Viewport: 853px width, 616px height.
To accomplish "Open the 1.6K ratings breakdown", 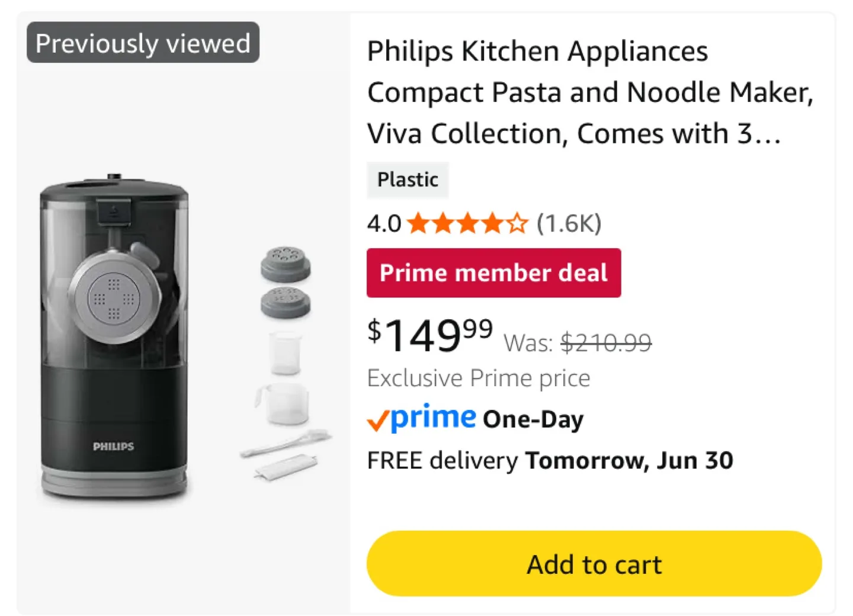I will 569,223.
